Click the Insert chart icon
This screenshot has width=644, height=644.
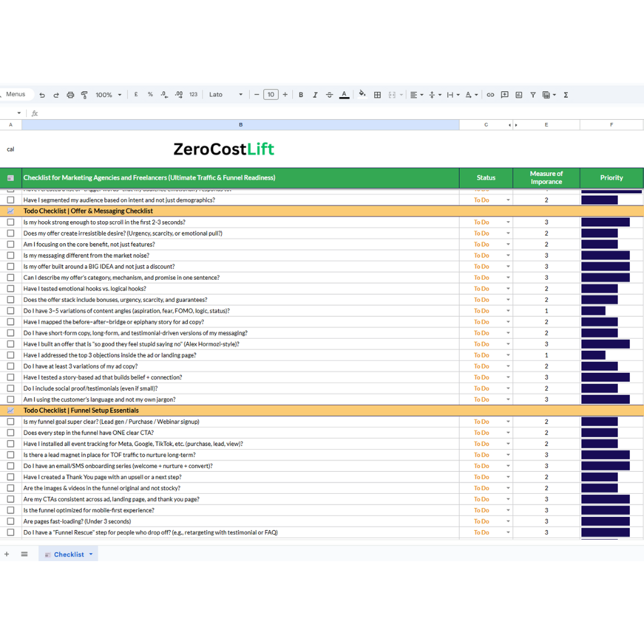[x=519, y=95]
